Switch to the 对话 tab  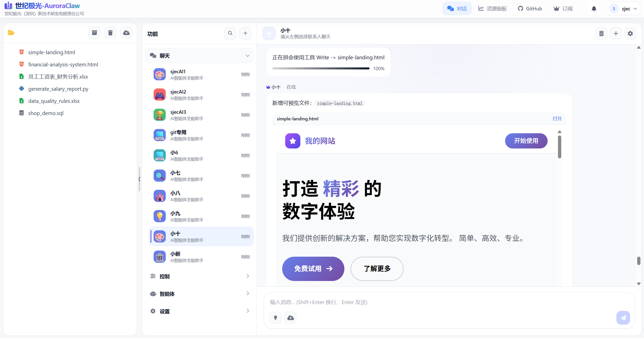pos(457,8)
